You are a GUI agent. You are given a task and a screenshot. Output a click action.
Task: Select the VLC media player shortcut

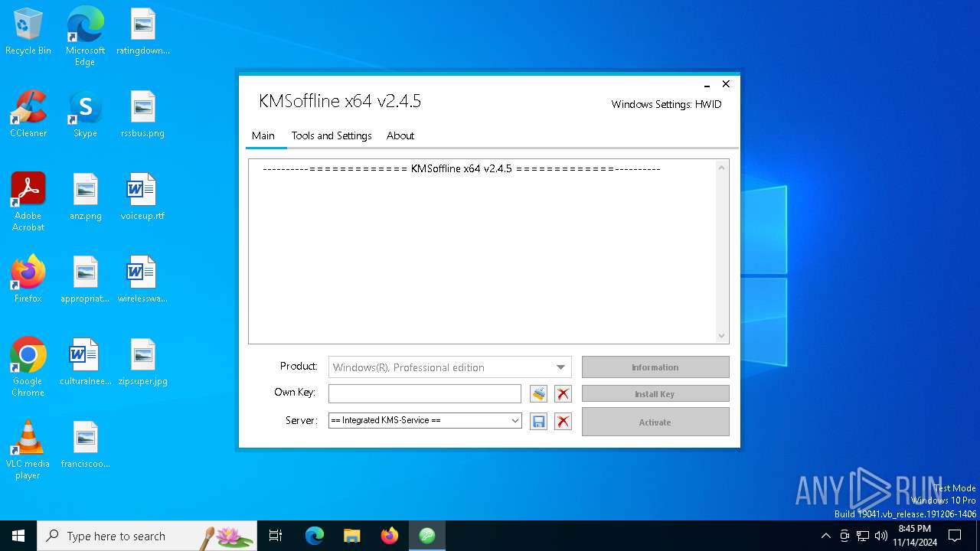(28, 450)
